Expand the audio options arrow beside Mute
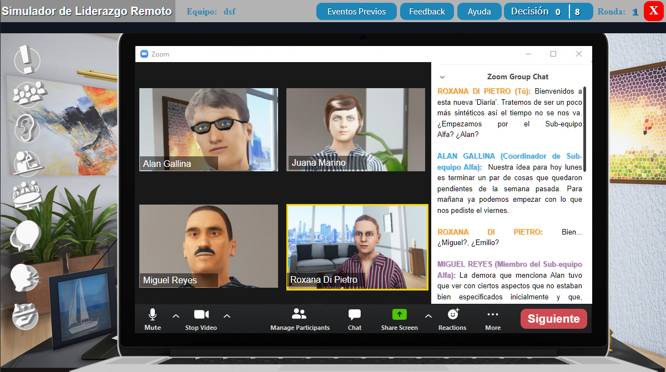 (176, 316)
